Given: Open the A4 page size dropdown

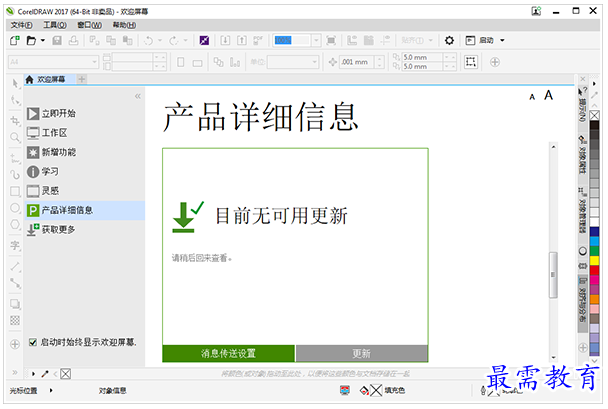Looking at the screenshot, I should click(94, 62).
